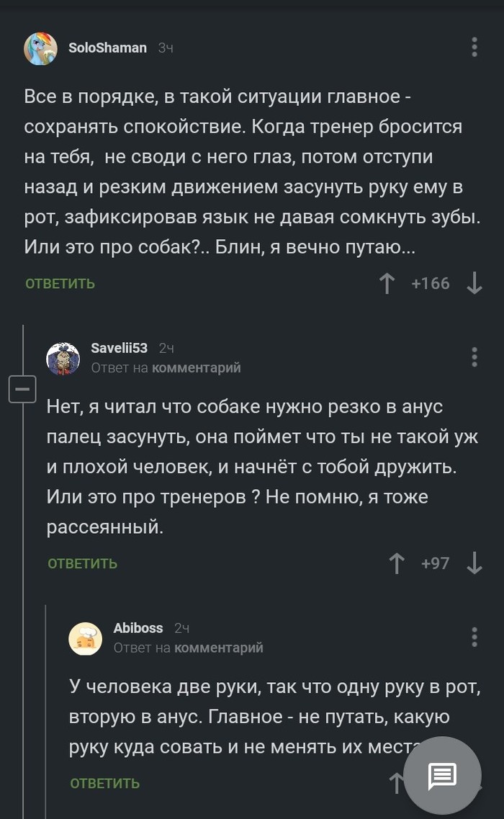Open SoloShaman's profile via username
504x819 pixels.
click(x=107, y=48)
